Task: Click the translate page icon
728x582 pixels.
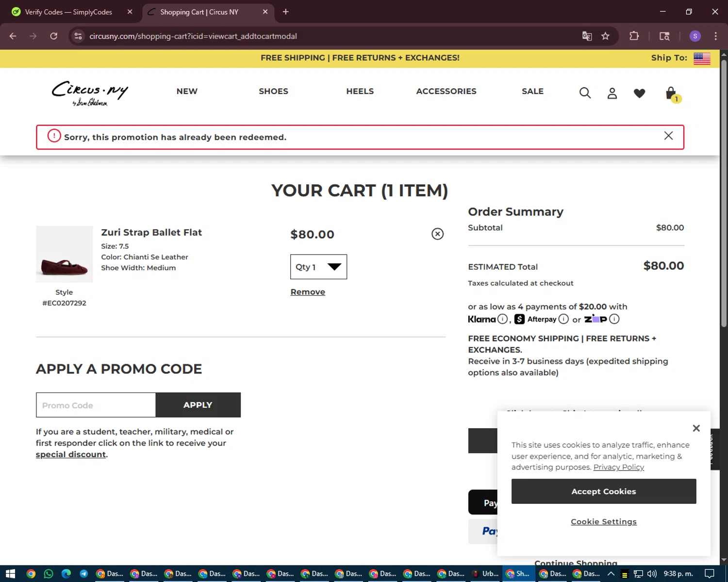Action: pos(587,36)
